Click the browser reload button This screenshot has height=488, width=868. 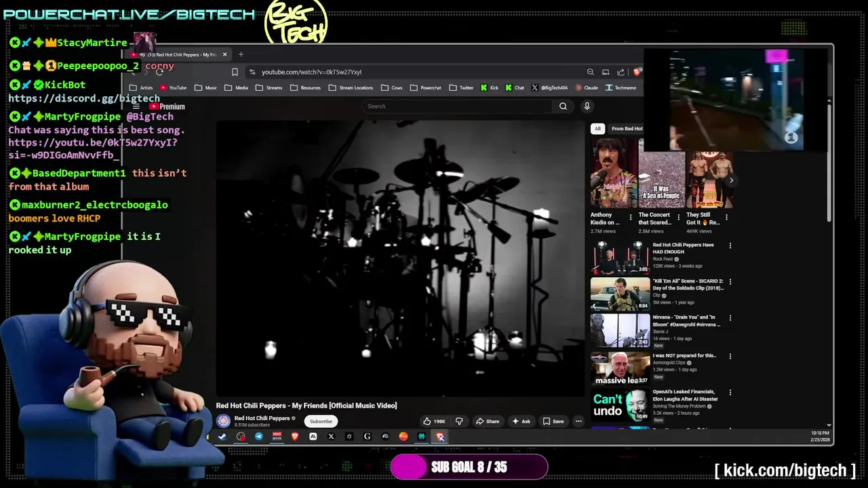point(159,72)
